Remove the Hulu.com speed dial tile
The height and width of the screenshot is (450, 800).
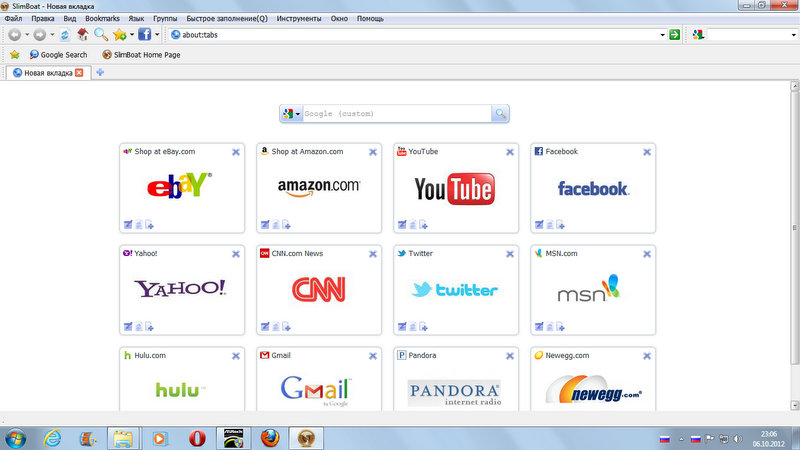(x=236, y=356)
